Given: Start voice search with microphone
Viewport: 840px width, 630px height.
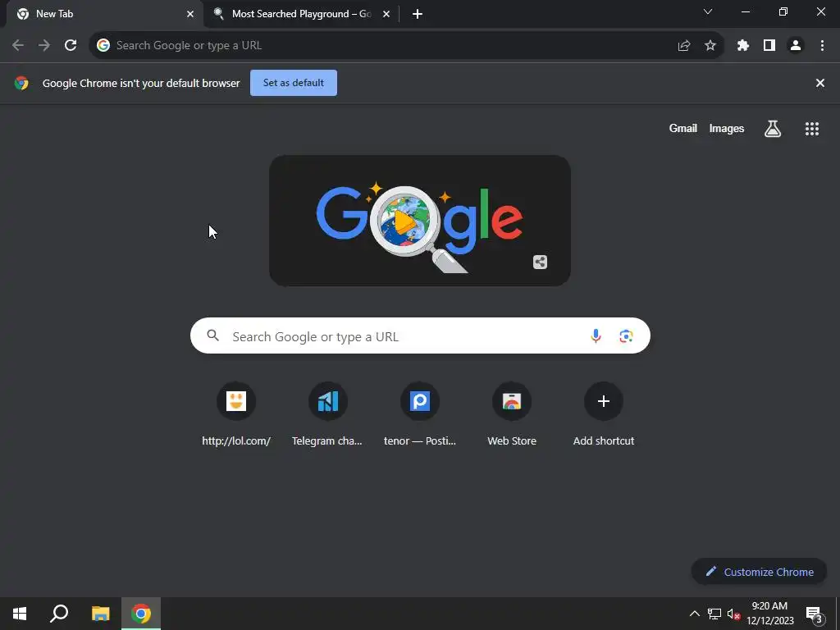Looking at the screenshot, I should 596,336.
